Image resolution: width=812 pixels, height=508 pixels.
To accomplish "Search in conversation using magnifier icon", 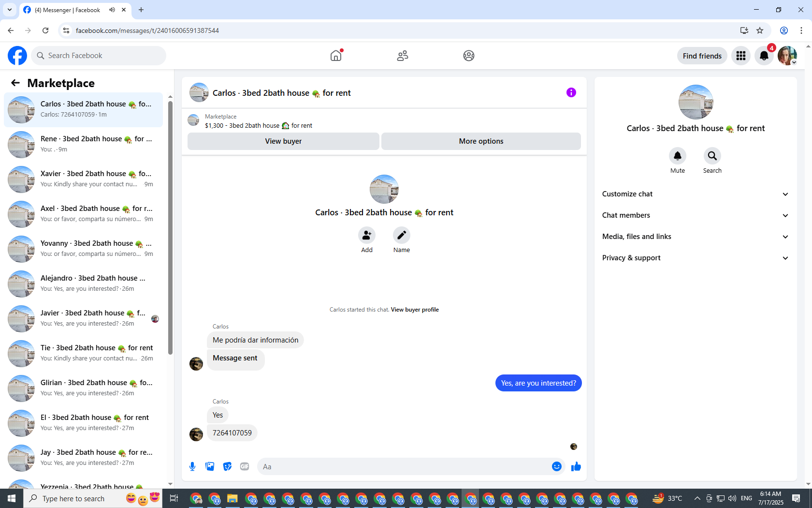I will pyautogui.click(x=712, y=156).
